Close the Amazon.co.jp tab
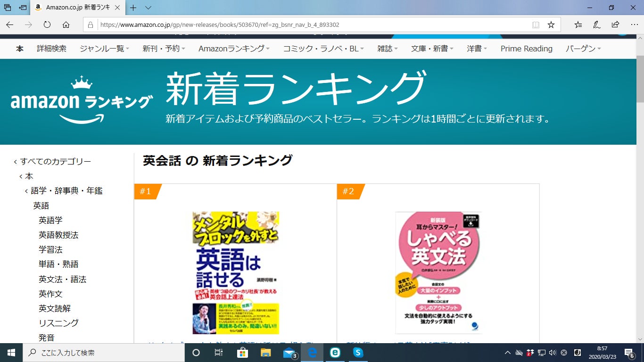This screenshot has height=362, width=644. click(117, 8)
